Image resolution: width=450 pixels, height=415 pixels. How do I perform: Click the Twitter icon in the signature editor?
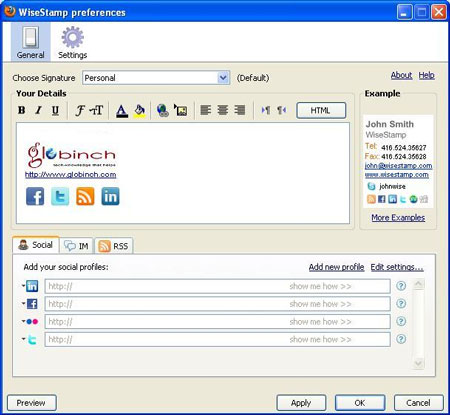(60, 196)
